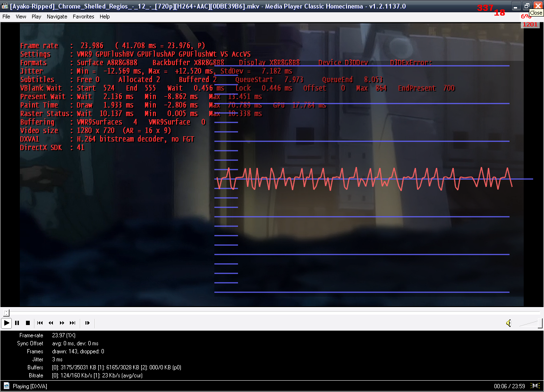
Task: Open the Help menu
Action: point(104,17)
